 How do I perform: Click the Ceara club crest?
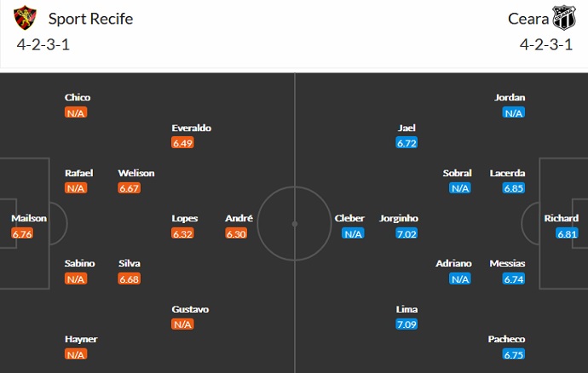pos(564,19)
